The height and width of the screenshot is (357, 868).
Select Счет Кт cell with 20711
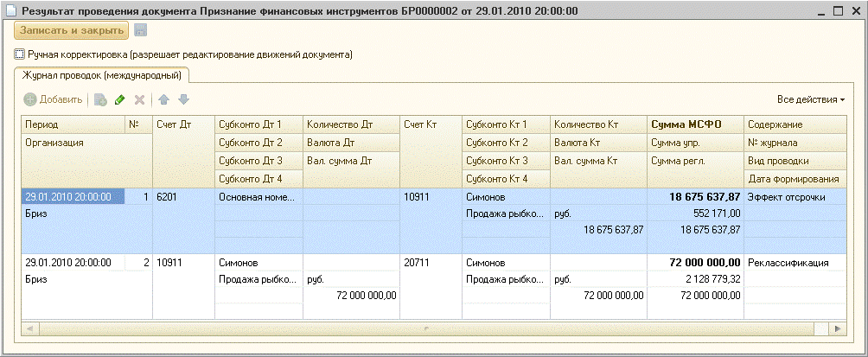point(430,263)
